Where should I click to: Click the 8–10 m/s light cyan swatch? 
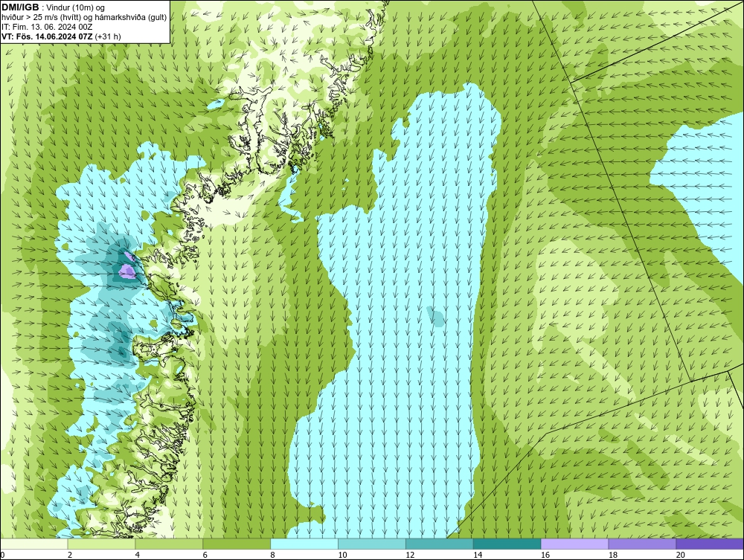pos(304,544)
